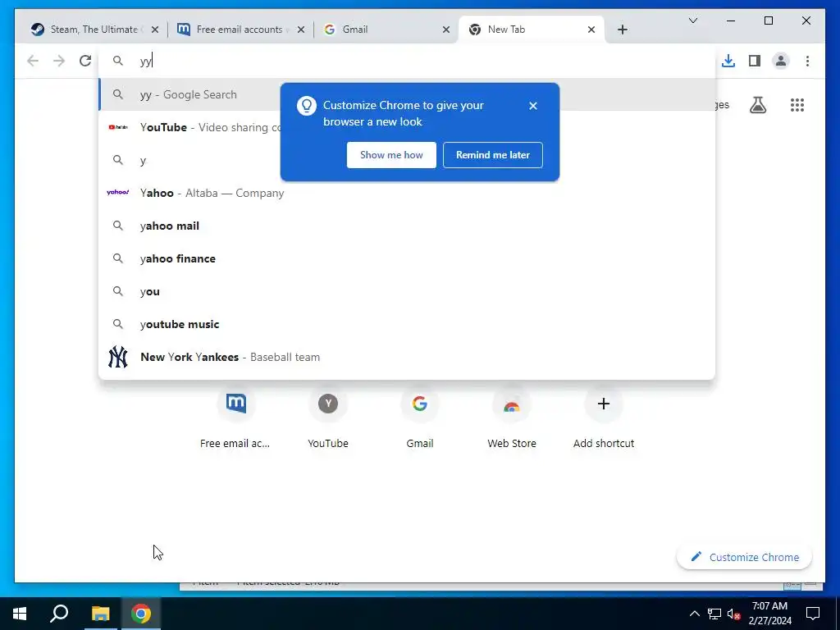The height and width of the screenshot is (630, 840).
Task: Toggle the Chrome side panel
Action: tap(755, 61)
